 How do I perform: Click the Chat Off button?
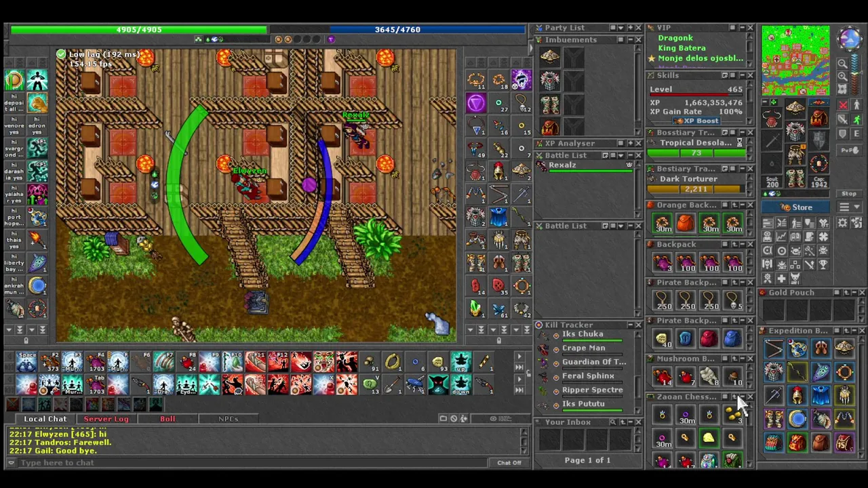[x=509, y=463]
